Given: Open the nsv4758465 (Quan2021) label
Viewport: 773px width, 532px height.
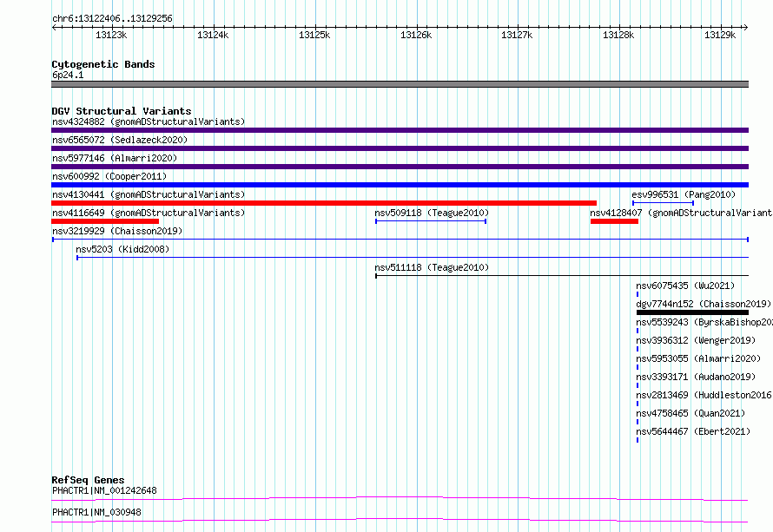Looking at the screenshot, I should coord(690,413).
